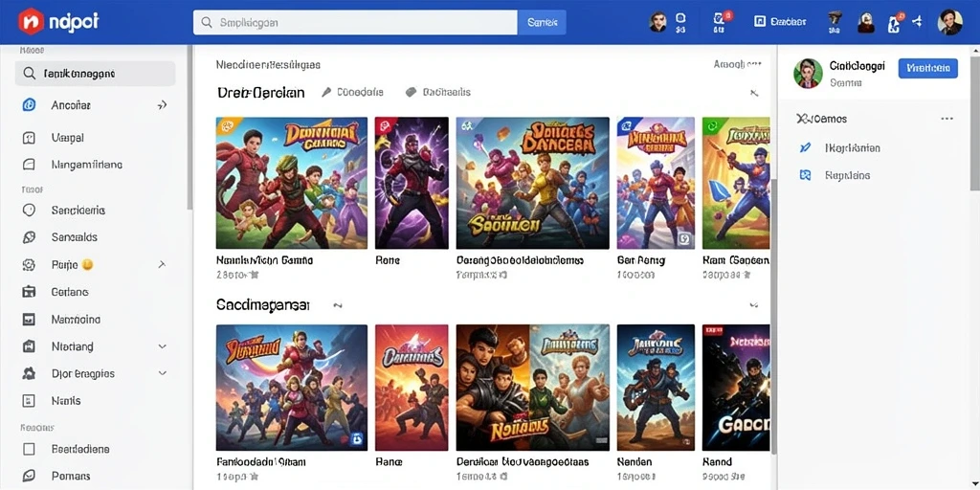Click the Niecdigenr Reasitigas heading text
Screen dimensions: 980x490
[x=268, y=64]
